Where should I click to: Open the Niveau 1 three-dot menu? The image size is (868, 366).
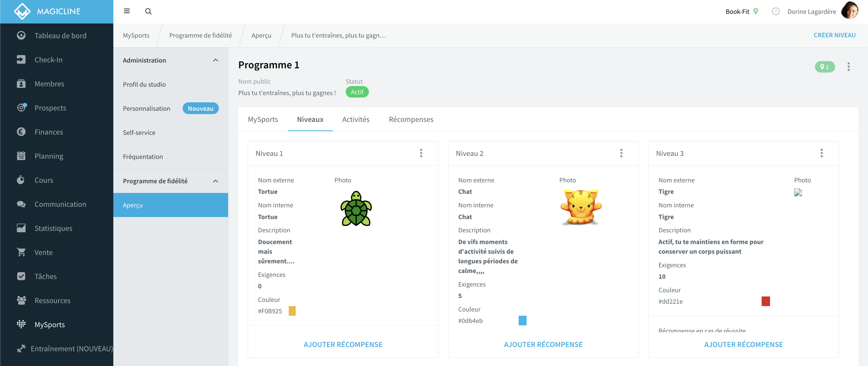[x=421, y=153]
